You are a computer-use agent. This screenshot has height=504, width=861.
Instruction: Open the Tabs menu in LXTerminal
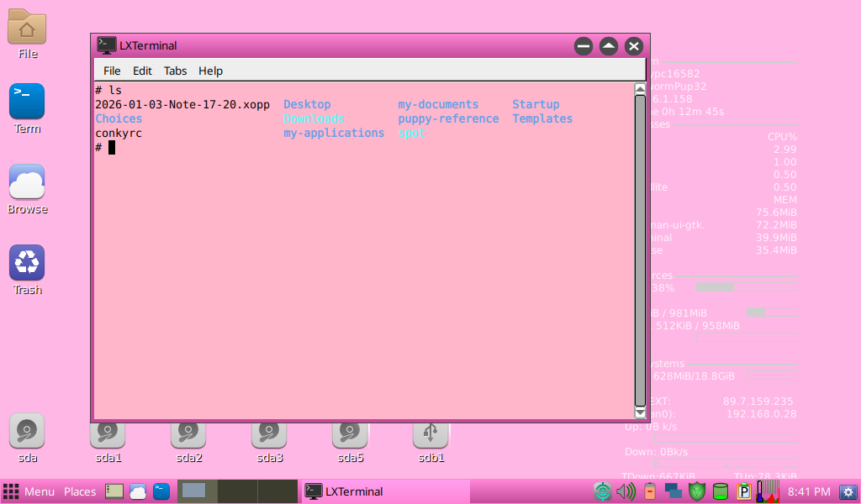pyautogui.click(x=175, y=71)
